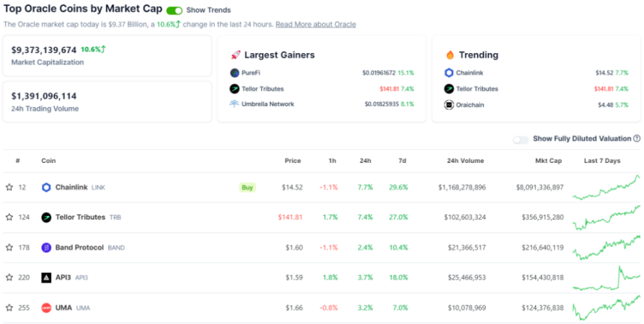The width and height of the screenshot is (644, 324).
Task: Click the Band Protocol purple logo
Action: tap(46, 248)
